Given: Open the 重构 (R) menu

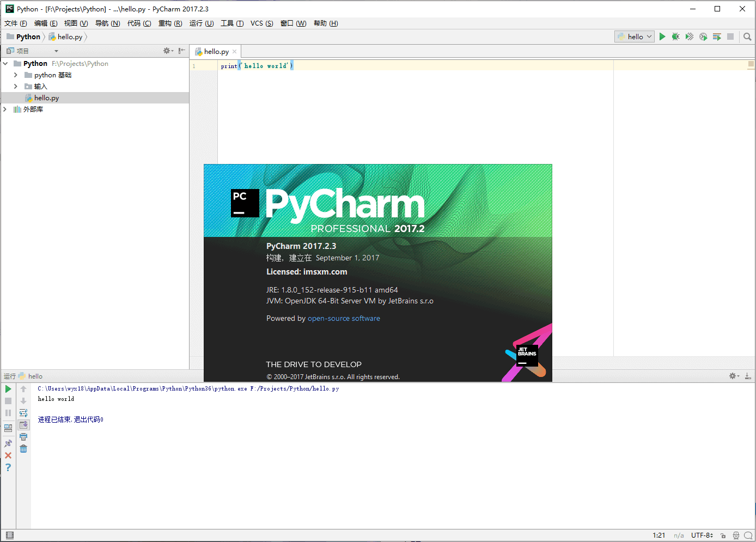Looking at the screenshot, I should 170,23.
